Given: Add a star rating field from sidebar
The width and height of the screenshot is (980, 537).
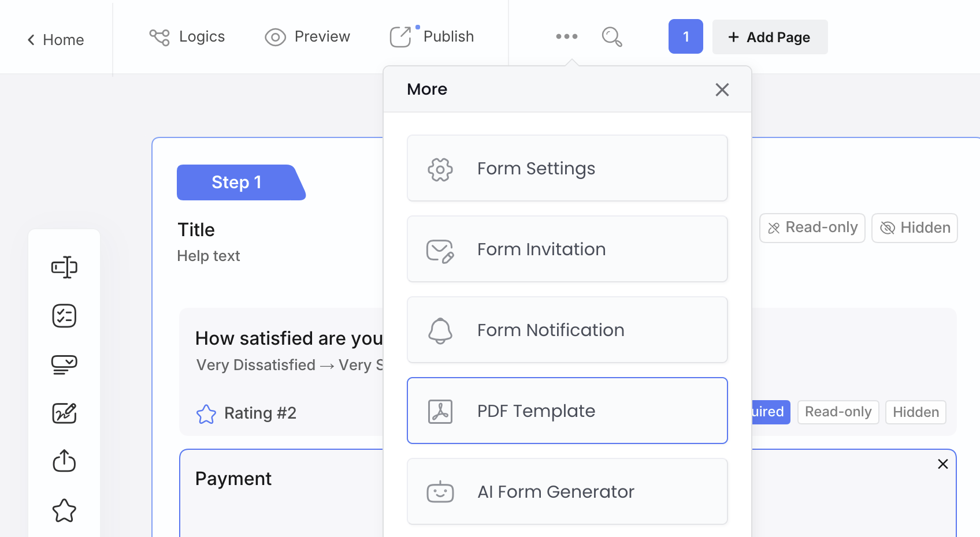Looking at the screenshot, I should coord(64,510).
